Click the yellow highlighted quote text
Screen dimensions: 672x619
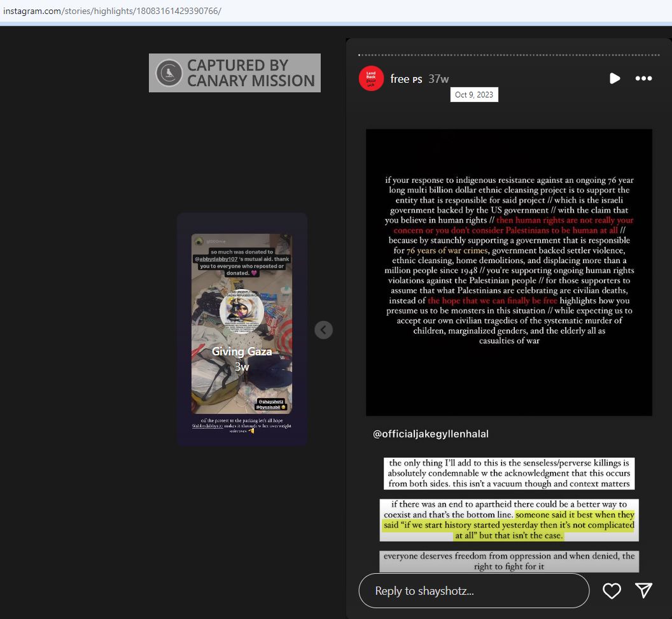(x=509, y=525)
